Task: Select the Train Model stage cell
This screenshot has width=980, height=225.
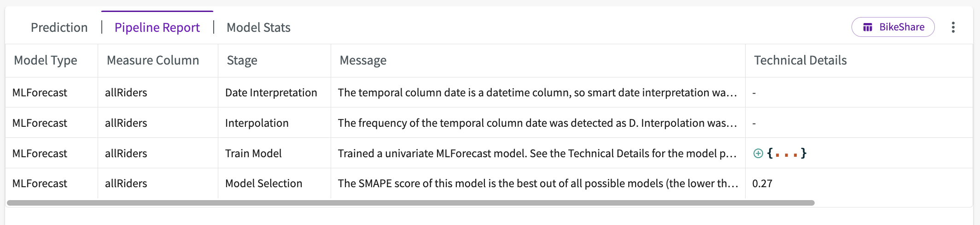Action: coord(274,153)
